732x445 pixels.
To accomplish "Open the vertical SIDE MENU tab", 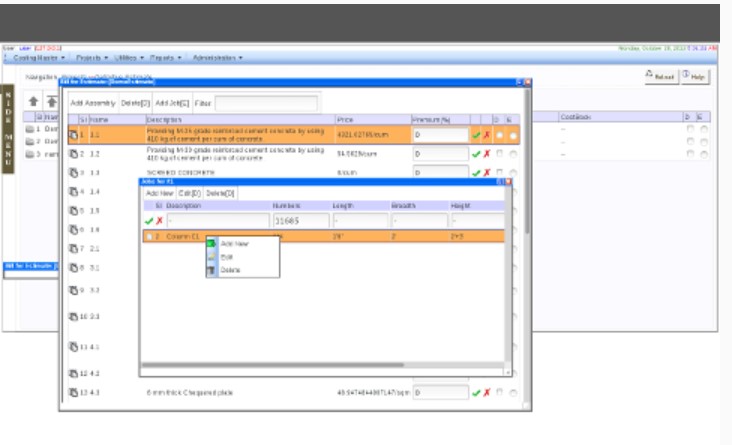I will tap(8, 129).
